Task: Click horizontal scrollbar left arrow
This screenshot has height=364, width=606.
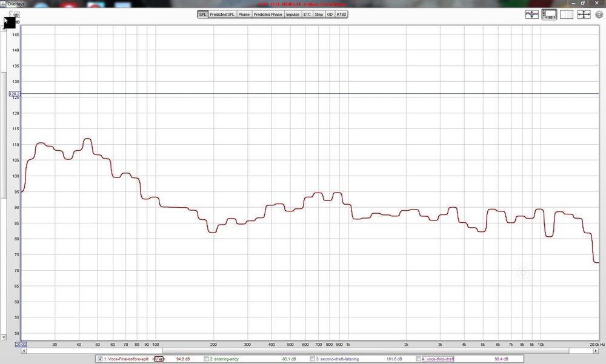Action: pyautogui.click(x=24, y=351)
